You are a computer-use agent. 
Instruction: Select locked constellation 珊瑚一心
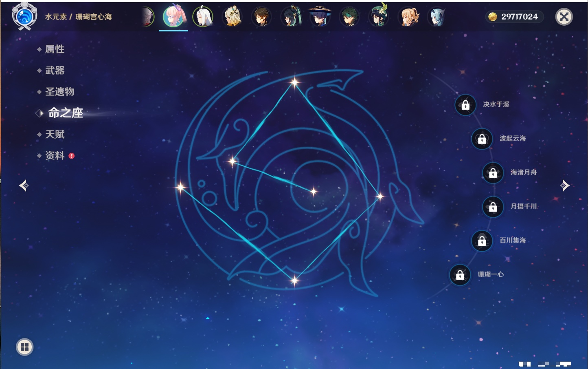[460, 275]
